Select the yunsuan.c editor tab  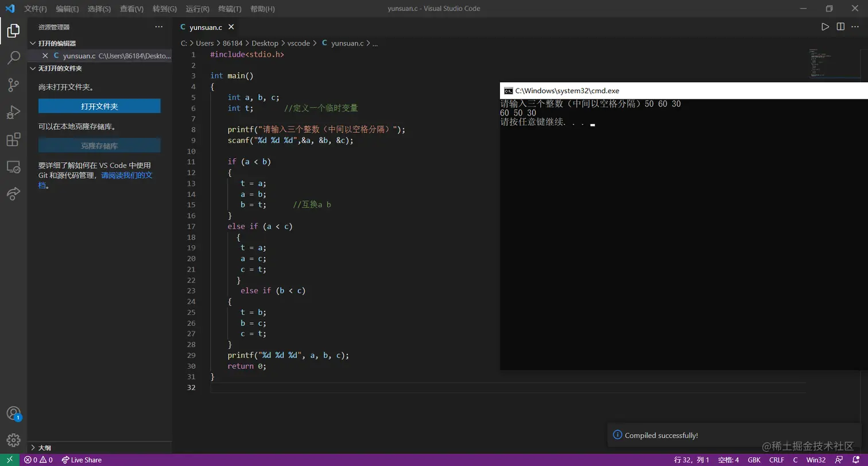click(206, 27)
